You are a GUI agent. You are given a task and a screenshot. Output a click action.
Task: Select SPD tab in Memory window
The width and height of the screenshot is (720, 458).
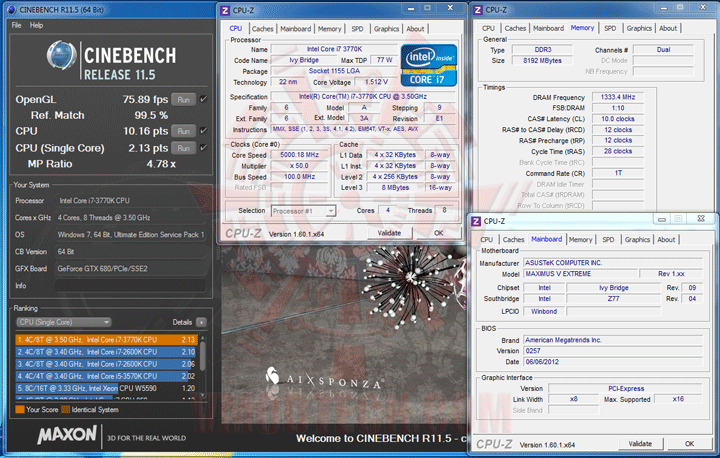click(x=610, y=28)
